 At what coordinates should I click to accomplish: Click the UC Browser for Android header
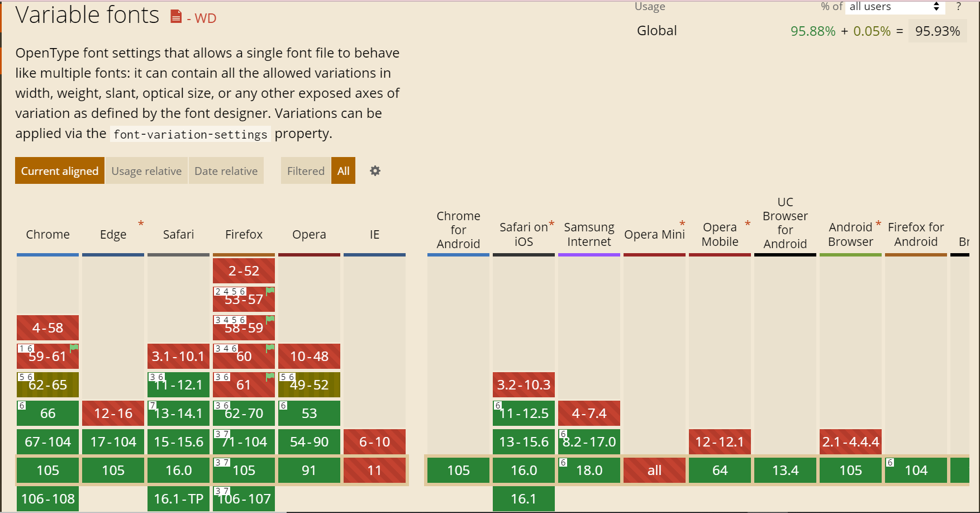tap(786, 222)
